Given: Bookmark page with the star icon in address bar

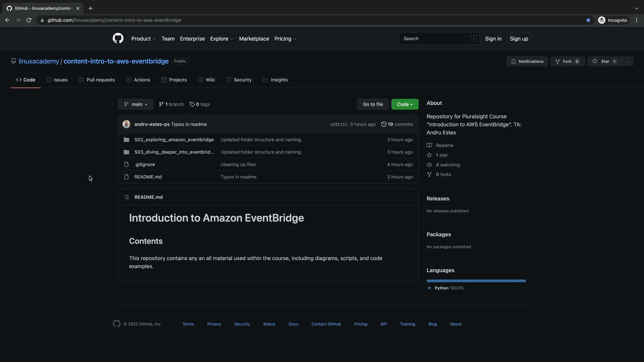Looking at the screenshot, I should (588, 20).
